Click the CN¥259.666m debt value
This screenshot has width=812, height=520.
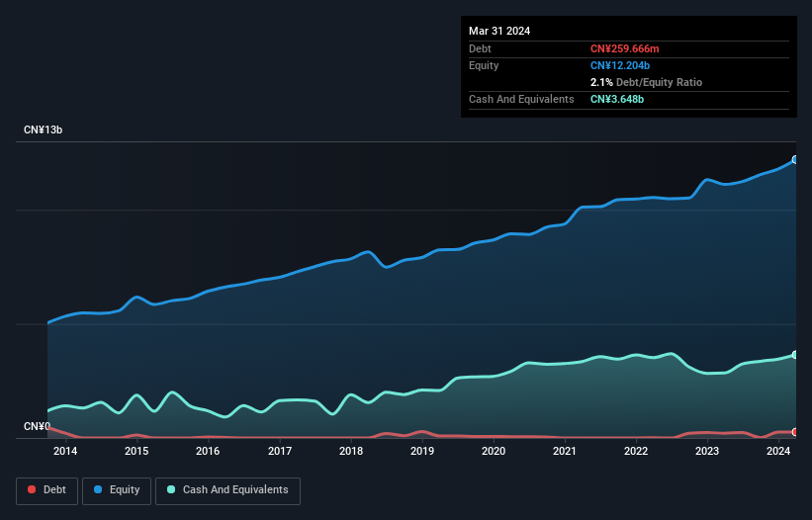[x=624, y=48]
